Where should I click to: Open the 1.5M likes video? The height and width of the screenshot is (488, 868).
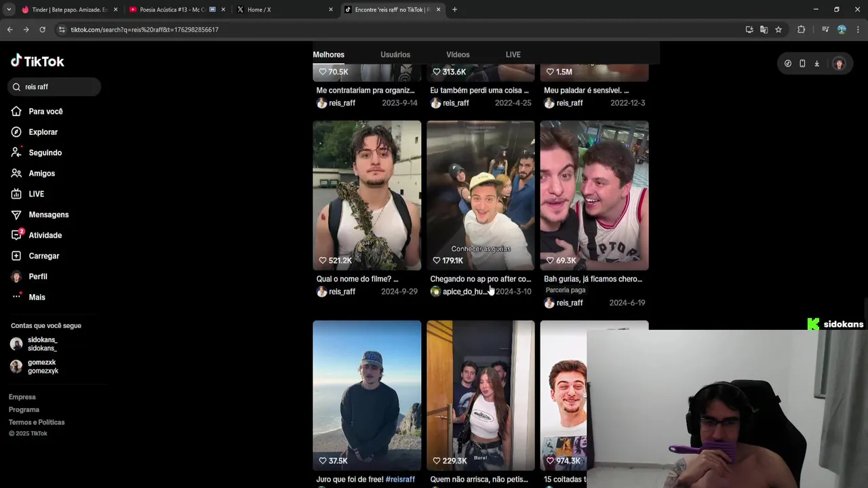tap(595, 73)
